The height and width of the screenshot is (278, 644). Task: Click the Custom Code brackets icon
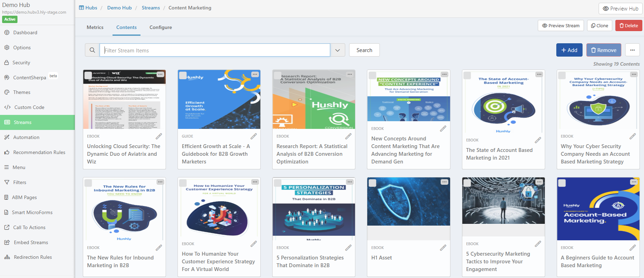point(7,107)
